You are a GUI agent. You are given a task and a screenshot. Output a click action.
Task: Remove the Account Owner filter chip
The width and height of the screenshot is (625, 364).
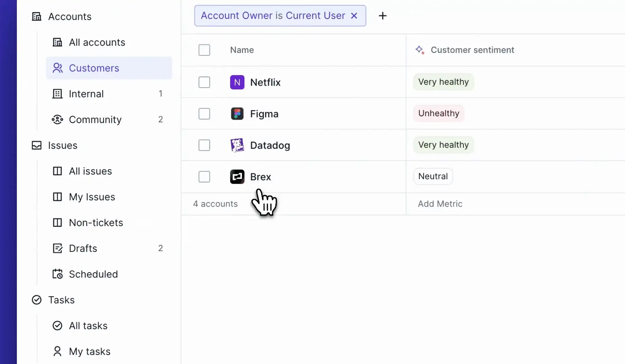(x=354, y=16)
